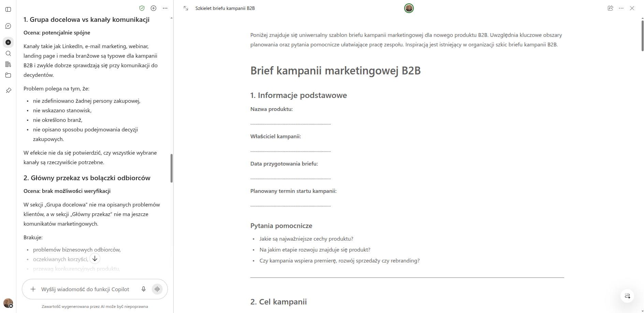Click the document scrollbar thumb

642,35
